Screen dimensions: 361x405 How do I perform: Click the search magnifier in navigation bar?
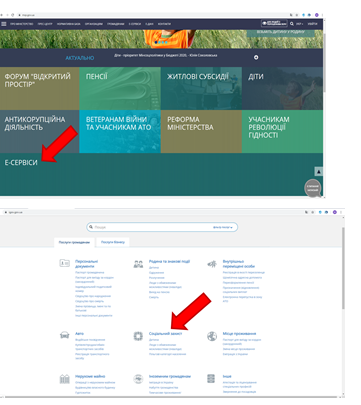(x=292, y=24)
